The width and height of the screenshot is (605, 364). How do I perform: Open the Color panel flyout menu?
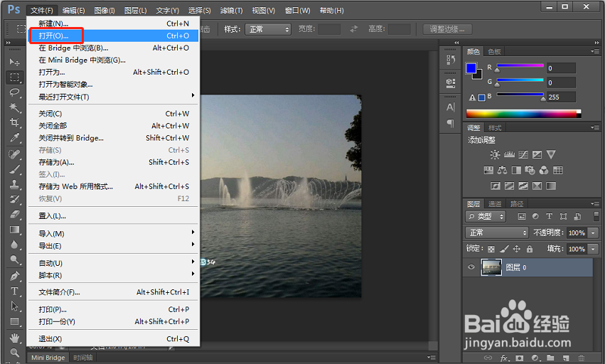pyautogui.click(x=595, y=51)
